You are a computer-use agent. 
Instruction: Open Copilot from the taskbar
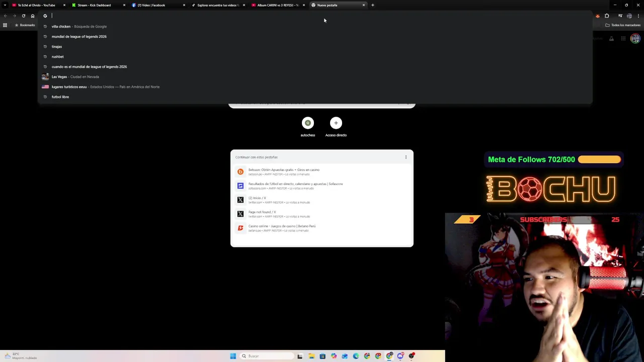click(334, 356)
